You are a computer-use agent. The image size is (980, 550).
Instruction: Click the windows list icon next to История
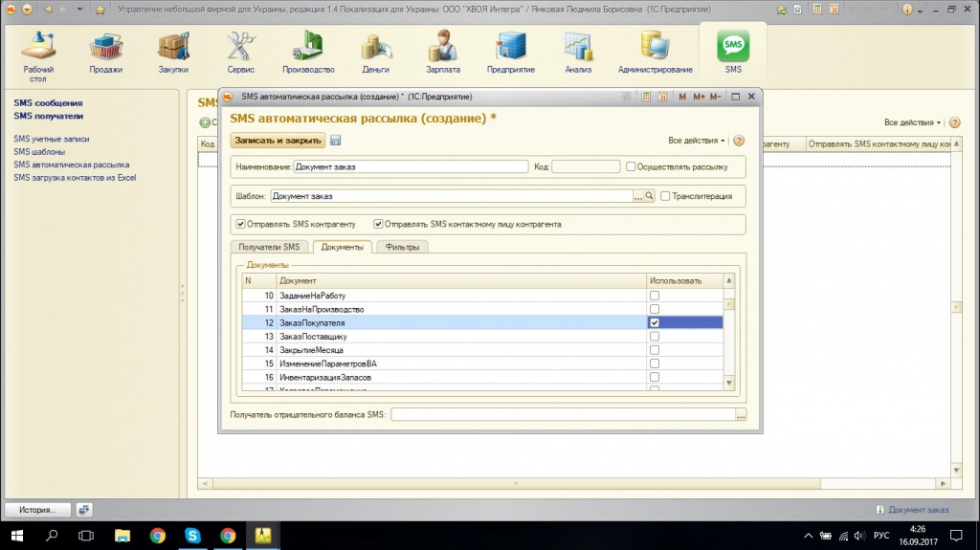point(84,510)
